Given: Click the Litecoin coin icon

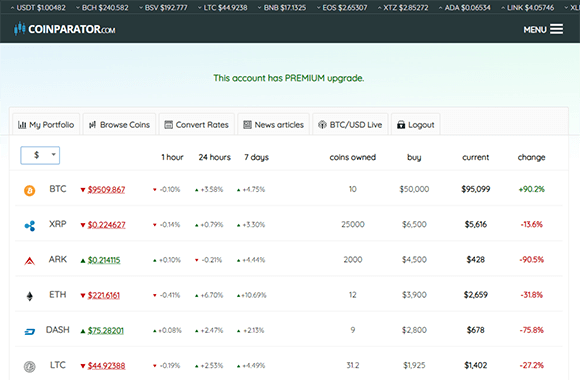Looking at the screenshot, I should (x=30, y=367).
